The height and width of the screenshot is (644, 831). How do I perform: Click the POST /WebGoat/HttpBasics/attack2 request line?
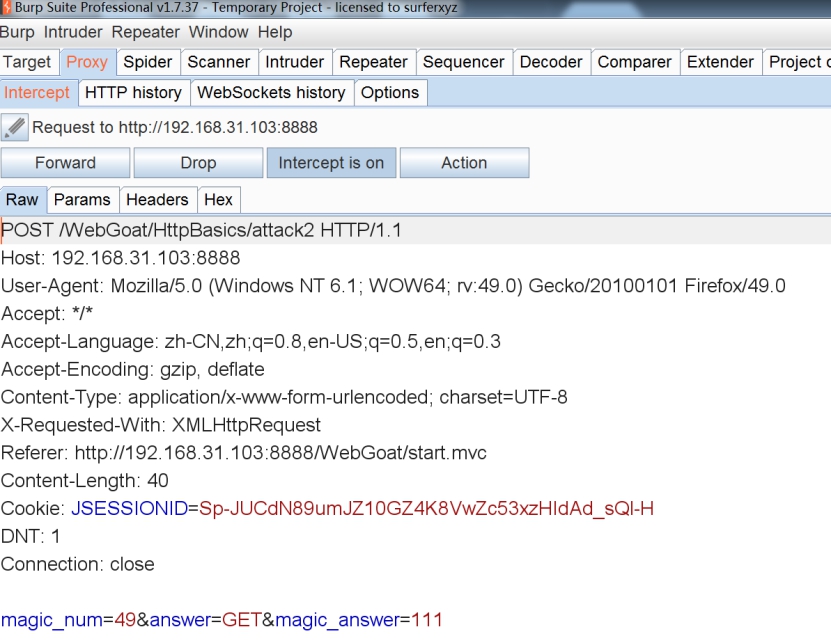tap(201, 231)
